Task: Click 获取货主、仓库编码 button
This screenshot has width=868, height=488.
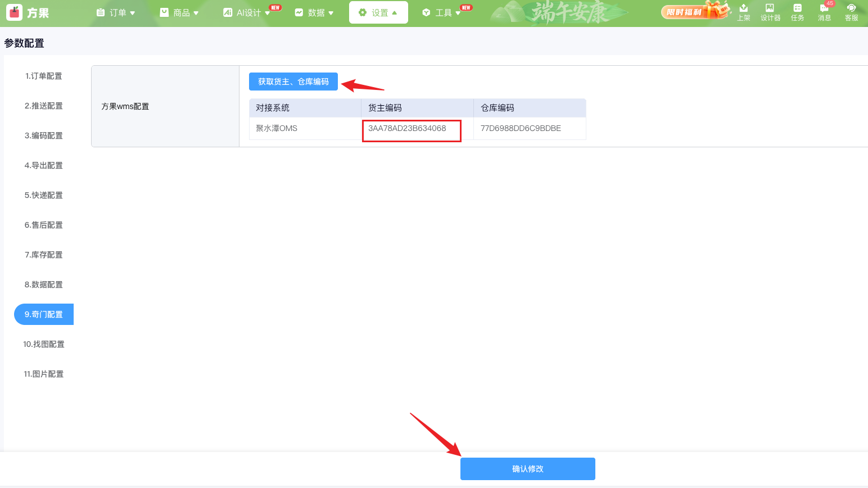Action: click(293, 82)
